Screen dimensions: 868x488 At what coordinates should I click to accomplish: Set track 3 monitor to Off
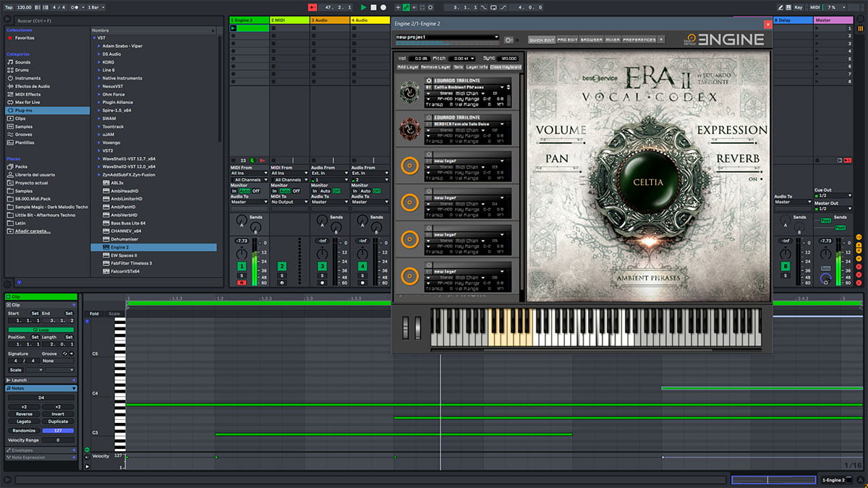click(336, 191)
